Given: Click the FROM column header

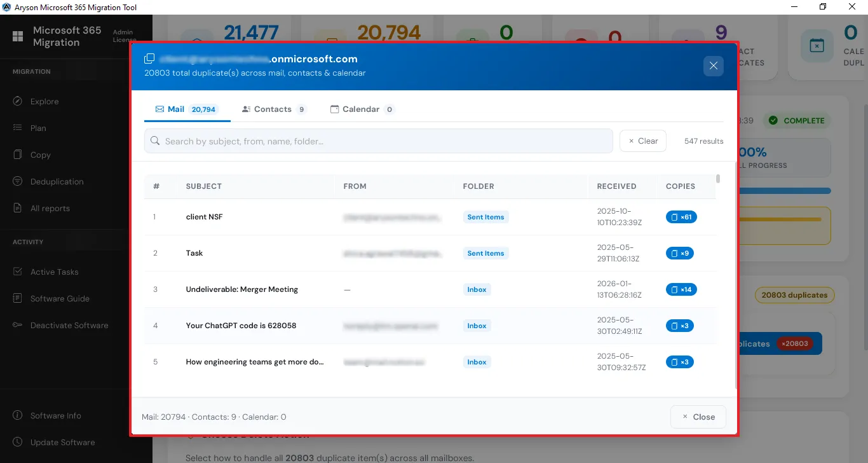Looking at the screenshot, I should pyautogui.click(x=355, y=186).
